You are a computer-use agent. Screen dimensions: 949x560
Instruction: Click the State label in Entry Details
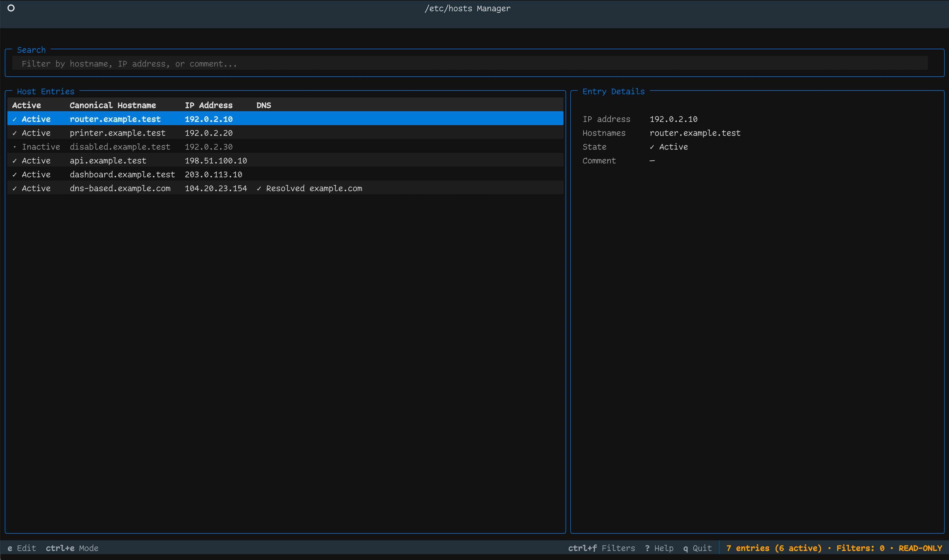point(594,146)
